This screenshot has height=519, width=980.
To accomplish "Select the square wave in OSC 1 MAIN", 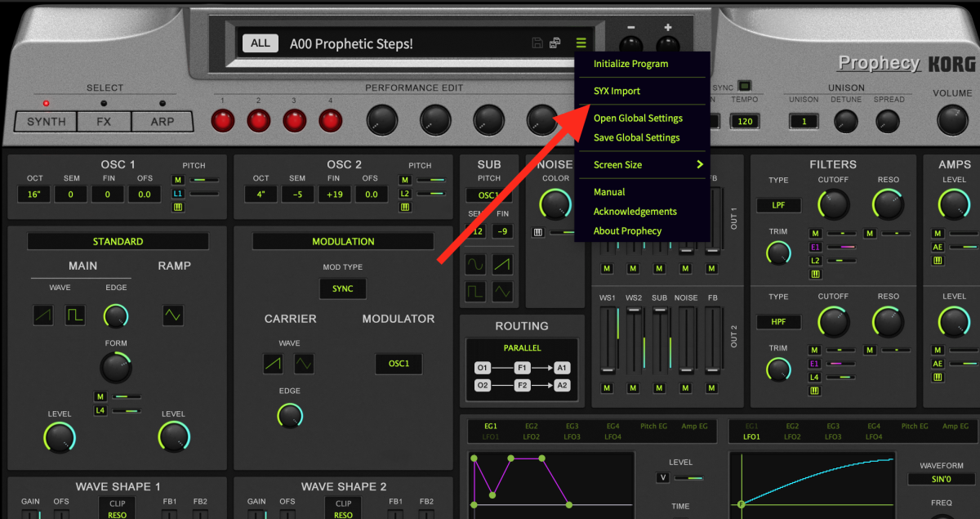I will 75,315.
